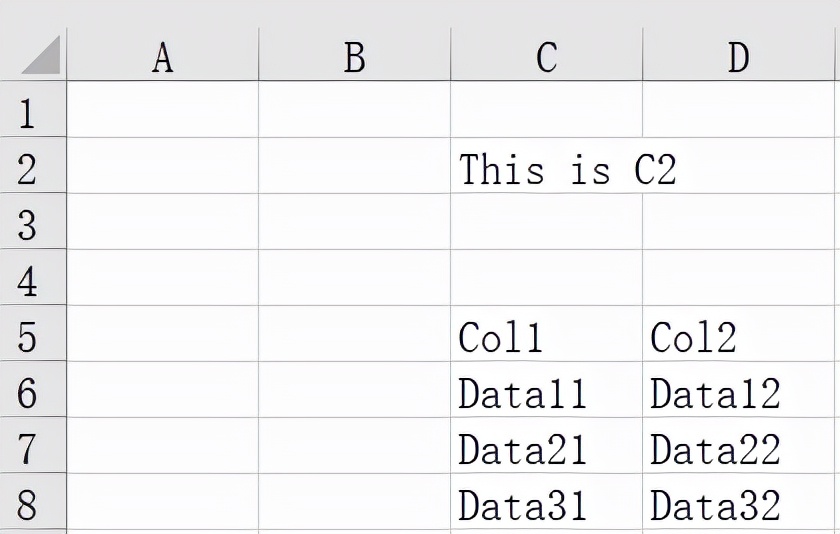Select row 4 header
This screenshot has height=534, width=840.
click(33, 277)
